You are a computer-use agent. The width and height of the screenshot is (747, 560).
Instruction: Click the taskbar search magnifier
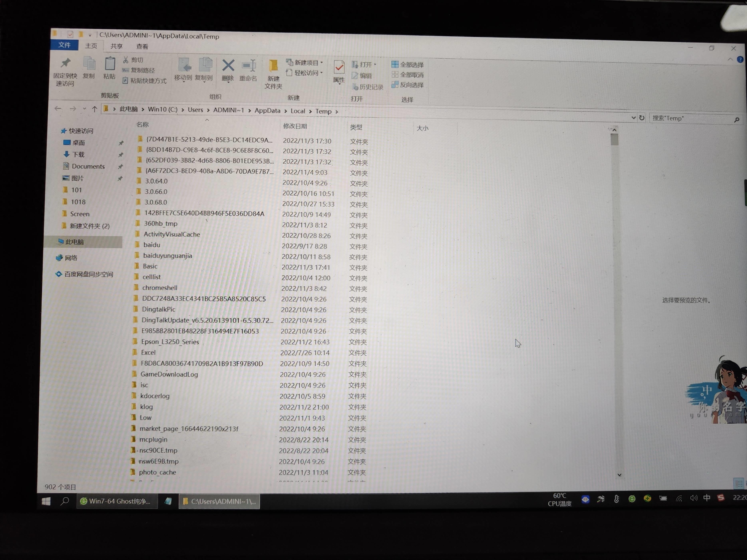pos(65,501)
